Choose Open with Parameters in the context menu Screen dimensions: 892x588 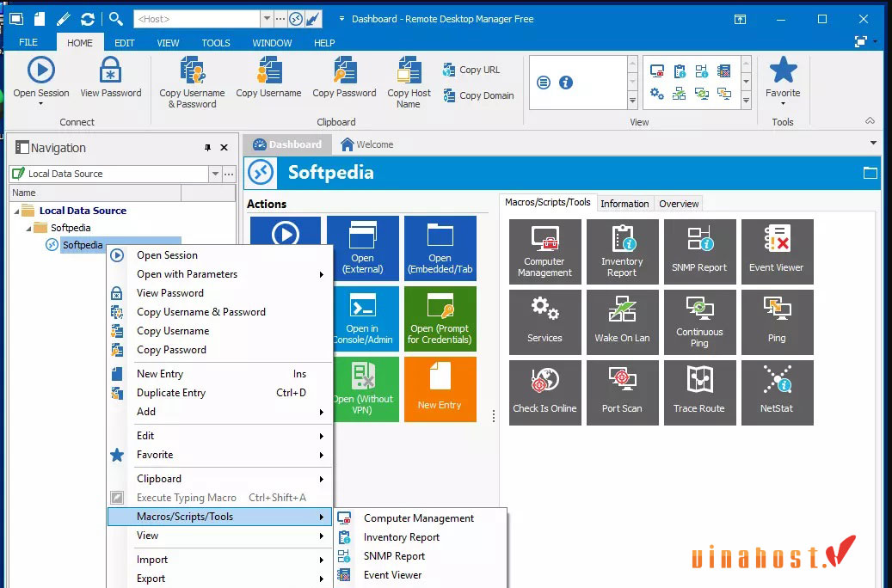[220, 274]
